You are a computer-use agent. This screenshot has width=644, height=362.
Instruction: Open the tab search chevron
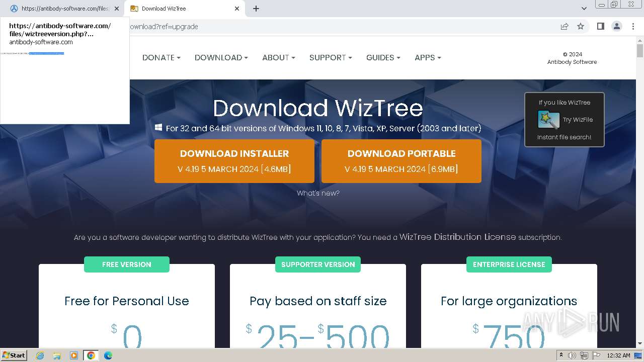click(584, 9)
